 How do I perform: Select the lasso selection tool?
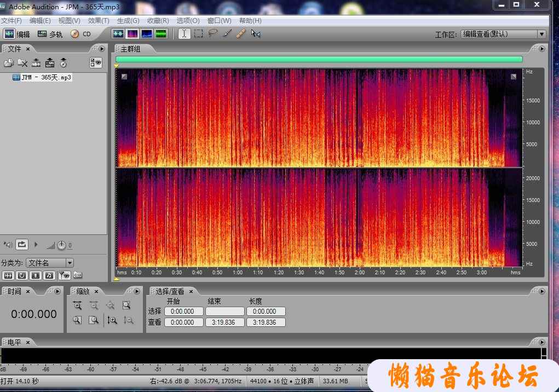coord(213,33)
